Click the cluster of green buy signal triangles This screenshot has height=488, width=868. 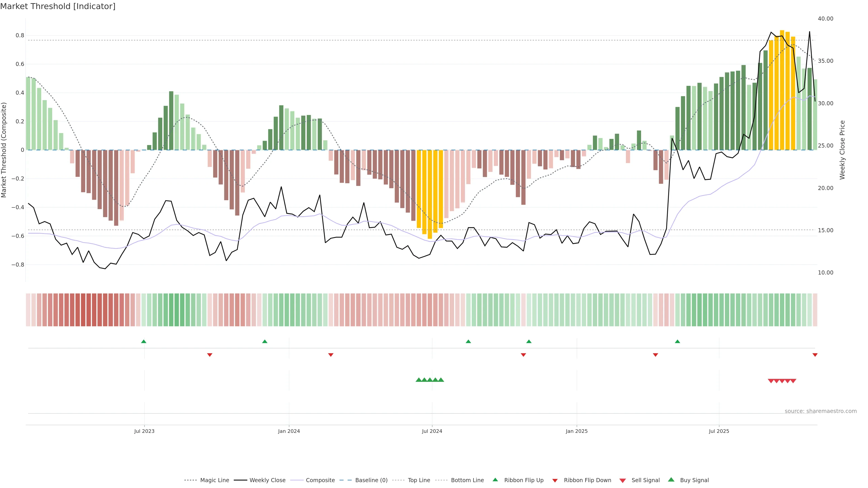tap(430, 380)
